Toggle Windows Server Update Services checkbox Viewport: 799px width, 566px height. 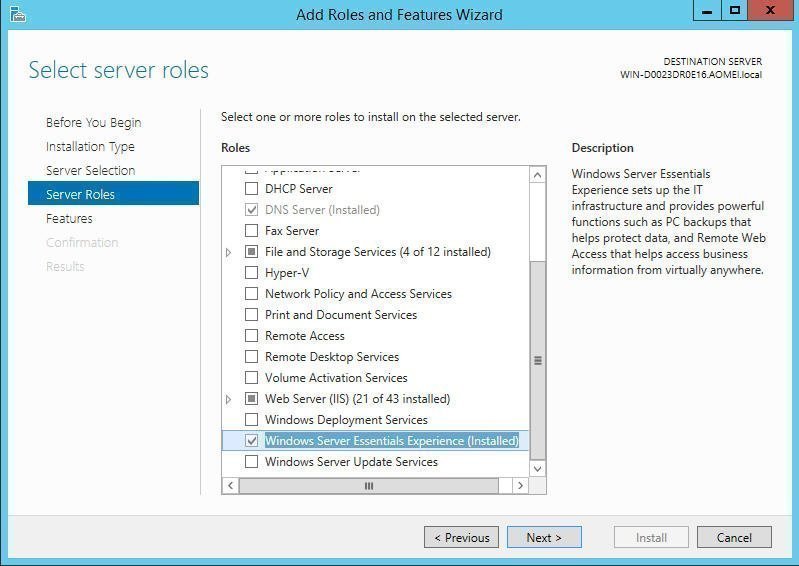pyautogui.click(x=252, y=462)
